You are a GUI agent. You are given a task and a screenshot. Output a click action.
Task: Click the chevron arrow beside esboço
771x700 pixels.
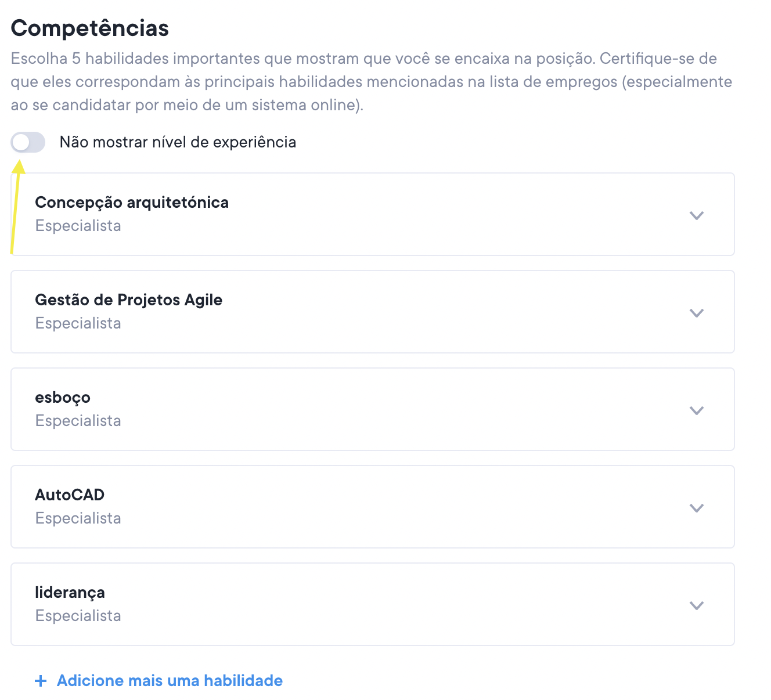(x=696, y=410)
